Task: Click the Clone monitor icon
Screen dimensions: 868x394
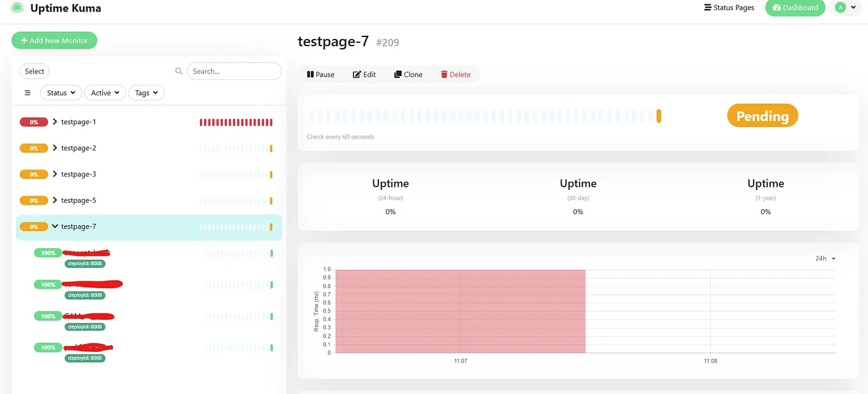Action: point(397,74)
